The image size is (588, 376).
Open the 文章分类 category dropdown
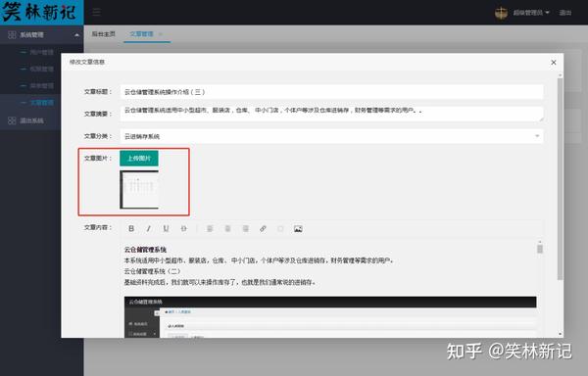pos(331,136)
